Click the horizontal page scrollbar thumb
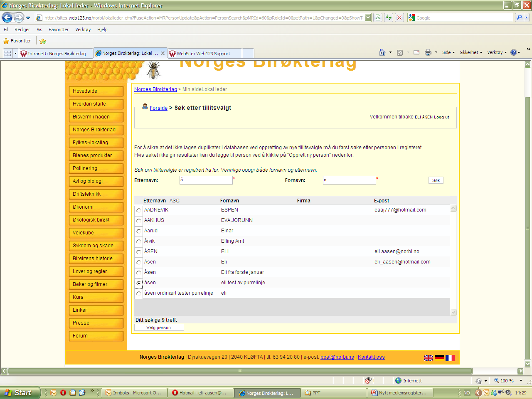The width and height of the screenshot is (532, 399). 240,371
